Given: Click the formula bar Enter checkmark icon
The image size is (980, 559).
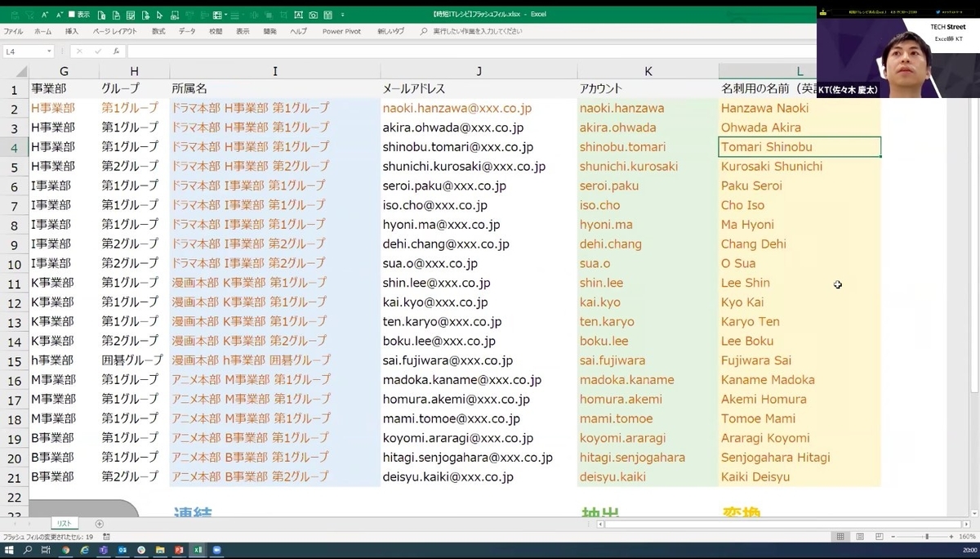Looking at the screenshot, I should click(x=97, y=51).
